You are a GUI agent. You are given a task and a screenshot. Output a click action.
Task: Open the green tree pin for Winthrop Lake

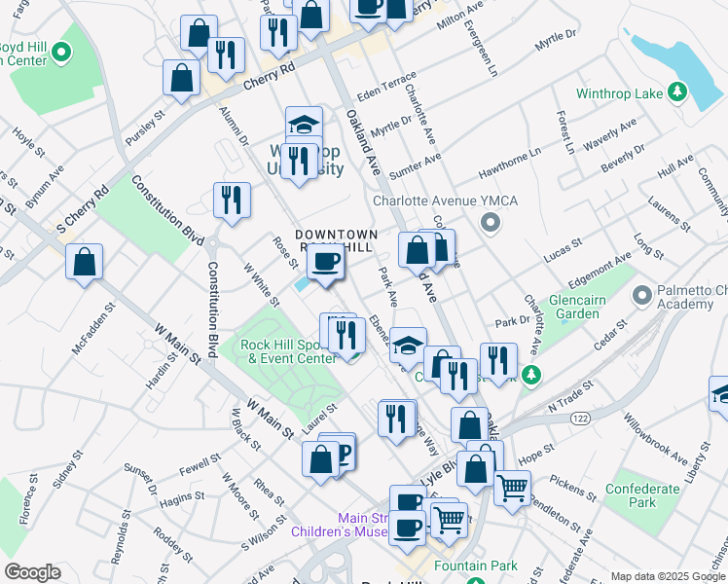(x=677, y=92)
